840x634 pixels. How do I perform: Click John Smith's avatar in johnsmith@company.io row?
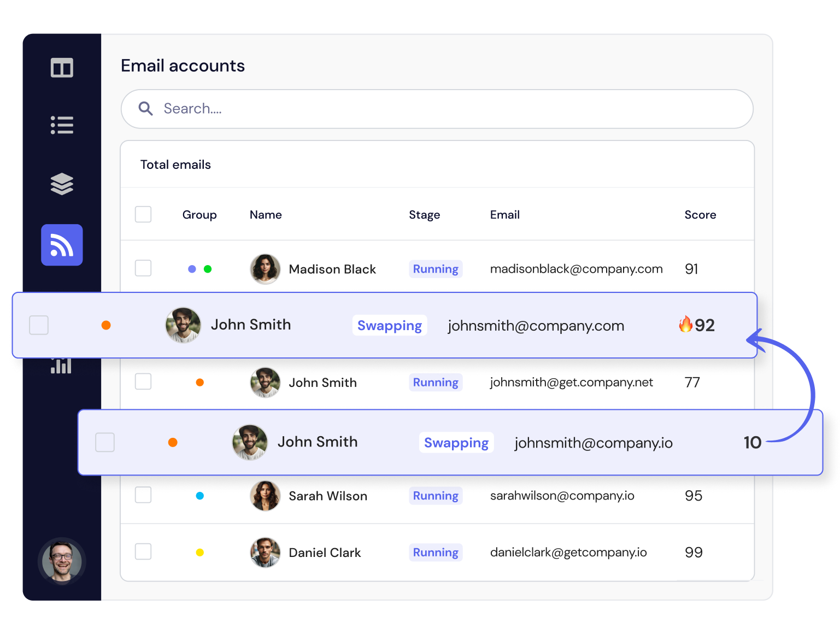(x=250, y=442)
